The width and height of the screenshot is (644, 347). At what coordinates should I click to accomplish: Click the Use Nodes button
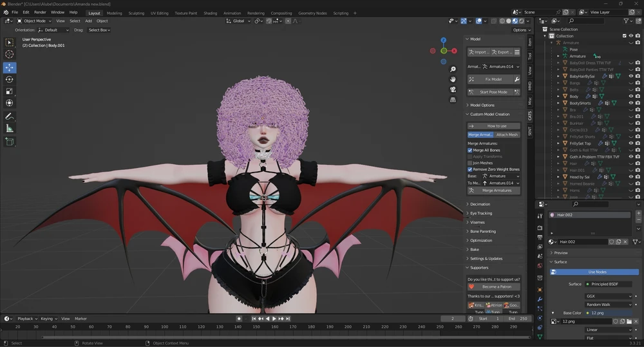point(594,272)
